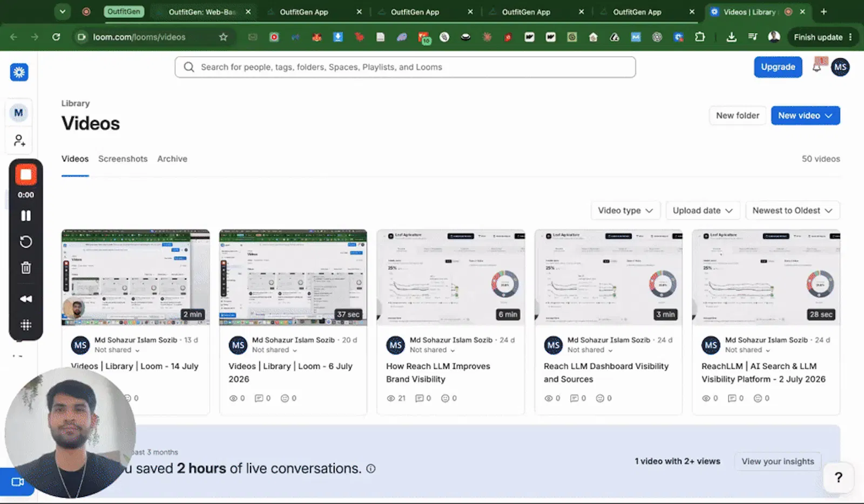Open the ReachLLM AI Search & LLM title

click(764, 373)
